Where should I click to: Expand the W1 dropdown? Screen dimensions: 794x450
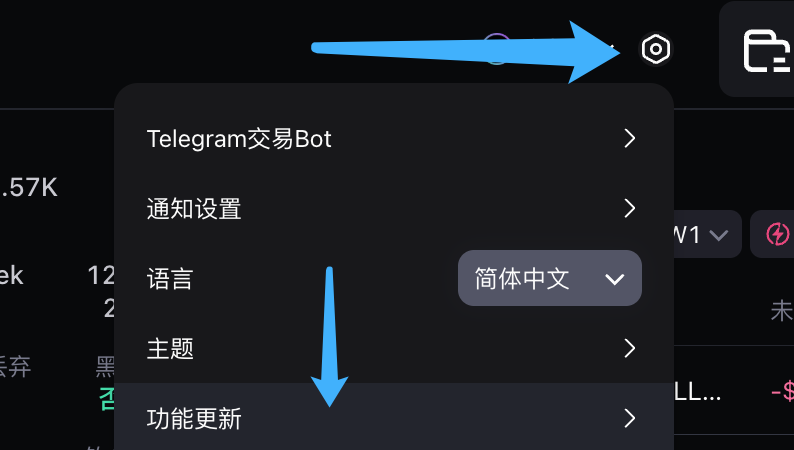point(707,234)
